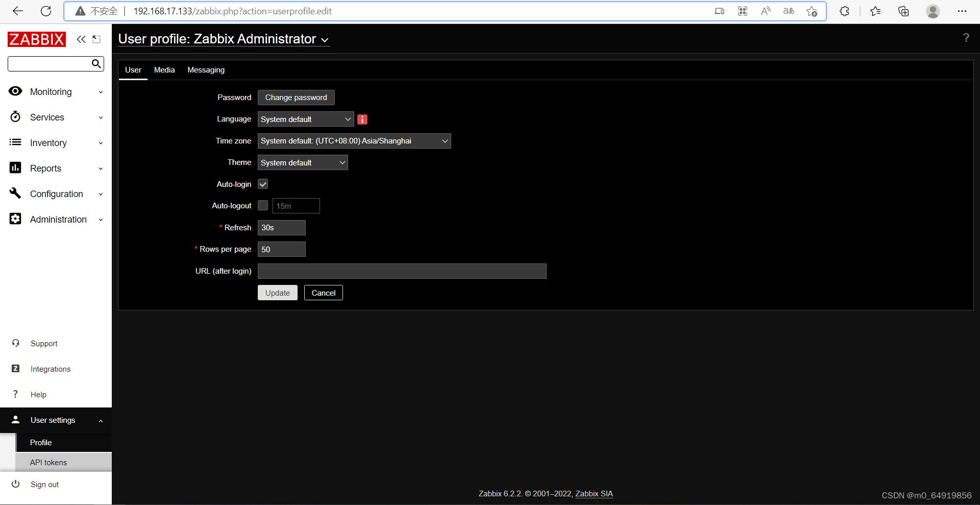Click the ZABBIX logo
This screenshot has height=505, width=980.
pos(37,39)
